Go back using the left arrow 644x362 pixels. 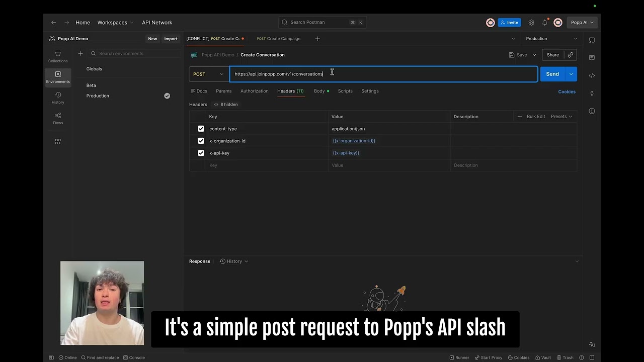point(53,23)
